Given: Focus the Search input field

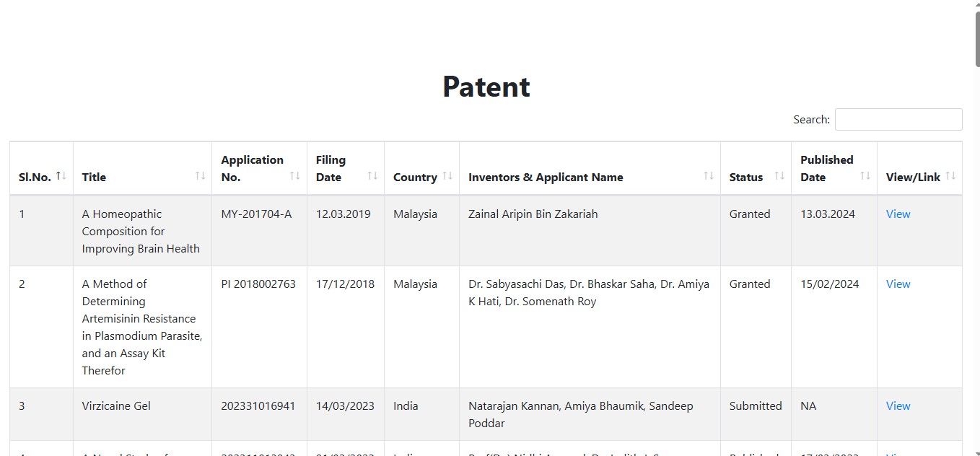Looking at the screenshot, I should (898, 120).
